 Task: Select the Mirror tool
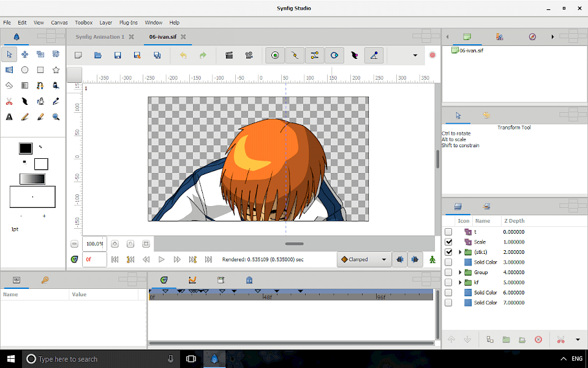pyautogui.click(x=9, y=70)
